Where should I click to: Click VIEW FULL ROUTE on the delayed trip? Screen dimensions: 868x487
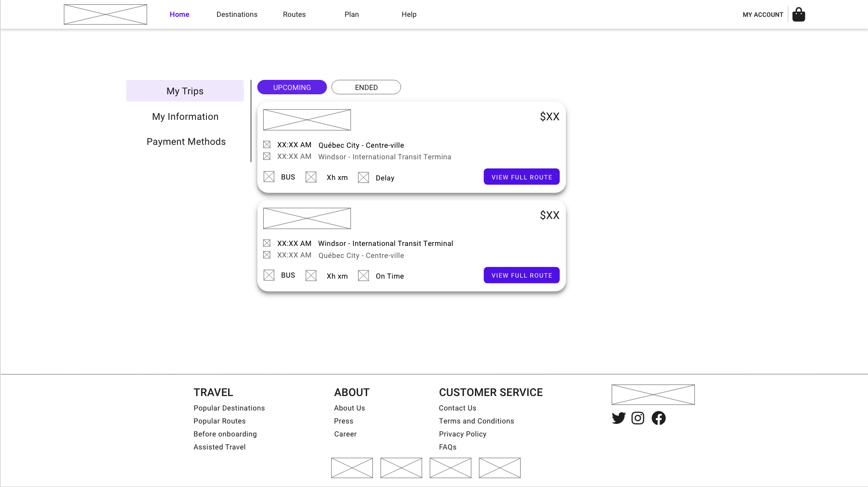click(522, 177)
